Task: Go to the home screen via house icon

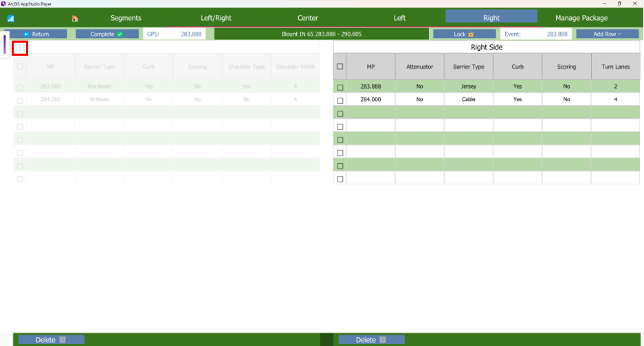Action: [x=75, y=19]
